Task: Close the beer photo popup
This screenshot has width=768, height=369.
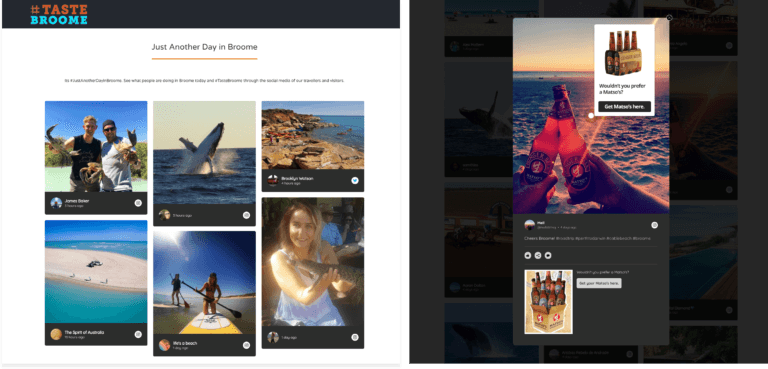Action: click(x=670, y=18)
